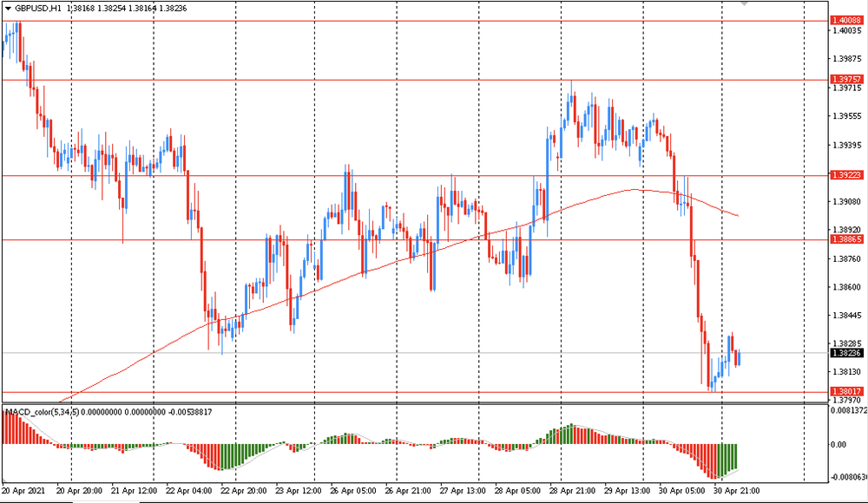Click the red 1.39223 level label

[847, 175]
